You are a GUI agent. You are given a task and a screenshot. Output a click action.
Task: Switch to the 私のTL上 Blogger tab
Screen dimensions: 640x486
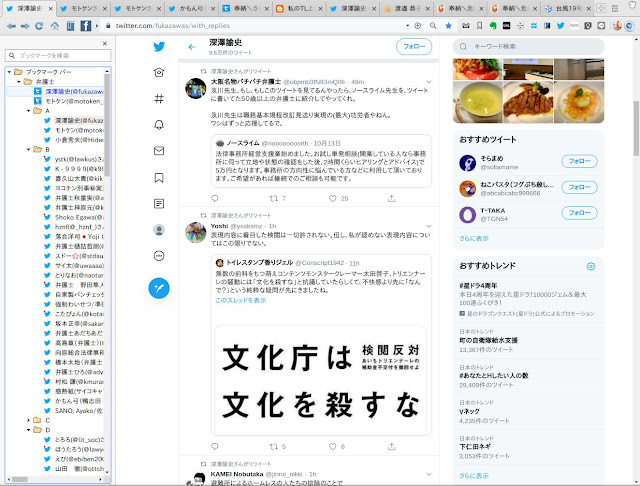click(300, 9)
